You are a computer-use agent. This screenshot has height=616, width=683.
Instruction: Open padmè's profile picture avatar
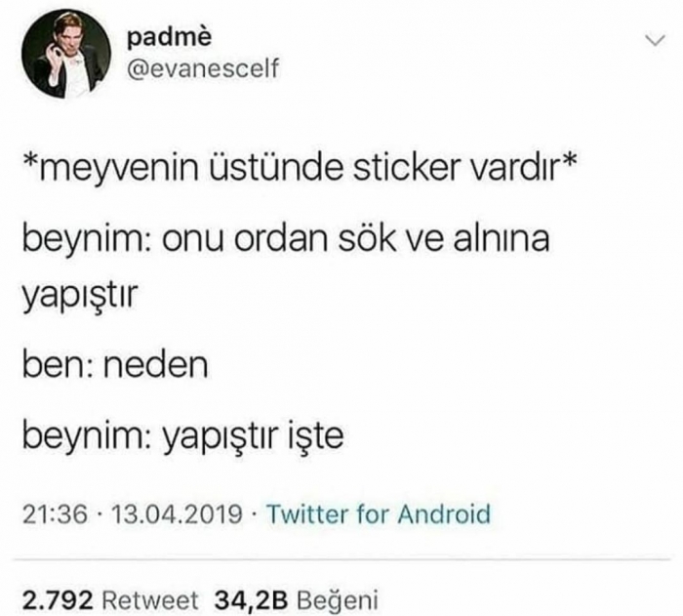66,53
